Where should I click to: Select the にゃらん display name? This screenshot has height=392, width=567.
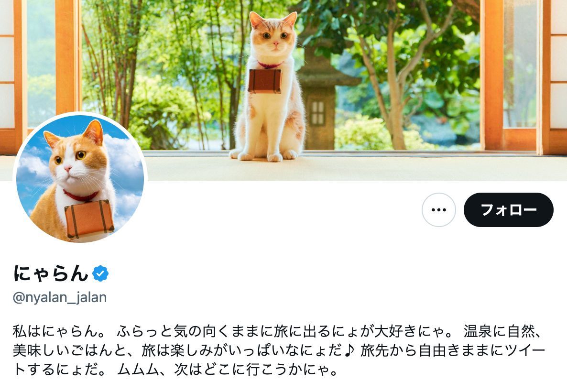(x=51, y=273)
